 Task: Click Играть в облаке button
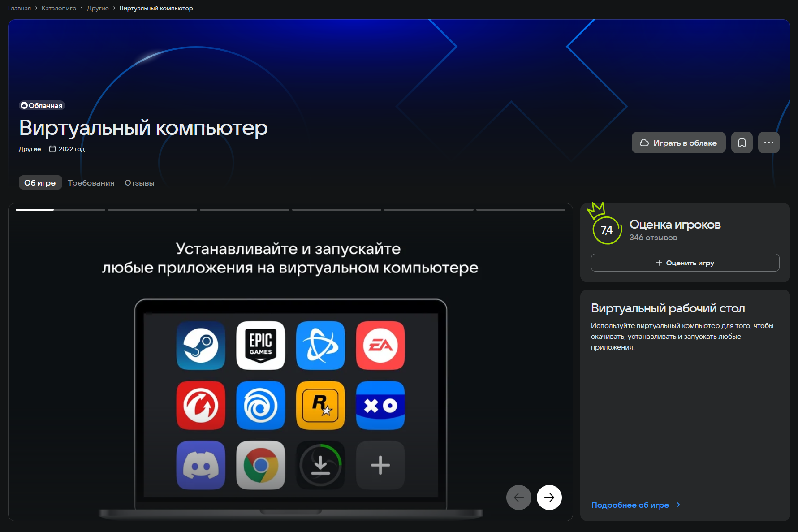click(x=679, y=143)
